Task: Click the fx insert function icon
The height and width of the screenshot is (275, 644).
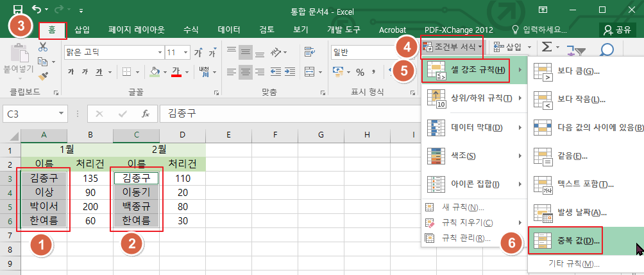Action: (x=146, y=114)
